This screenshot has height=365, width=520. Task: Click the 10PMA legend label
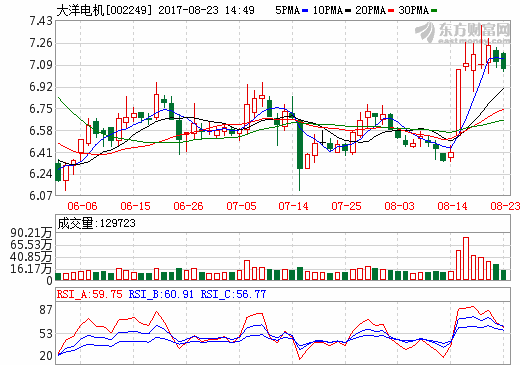pos(328,10)
